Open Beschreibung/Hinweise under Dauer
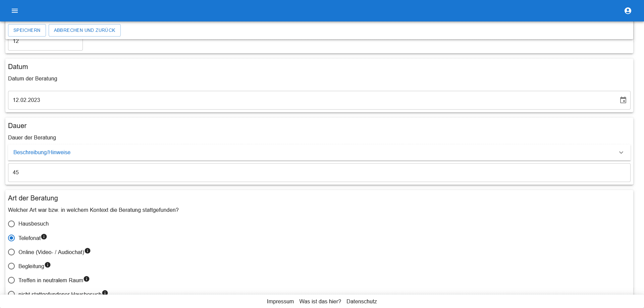Image resolution: width=644 pixels, height=308 pixels. 42,152
